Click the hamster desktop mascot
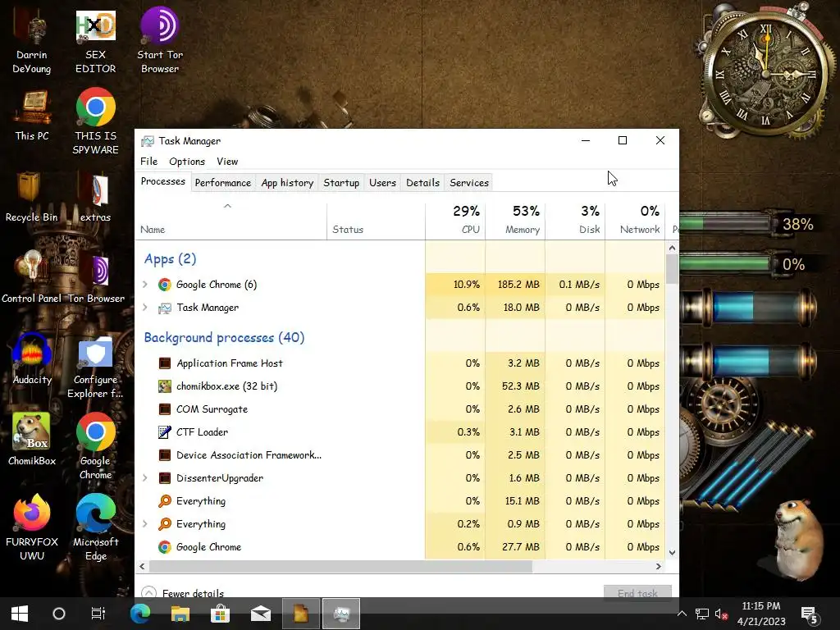This screenshot has width=840, height=630. click(798, 538)
